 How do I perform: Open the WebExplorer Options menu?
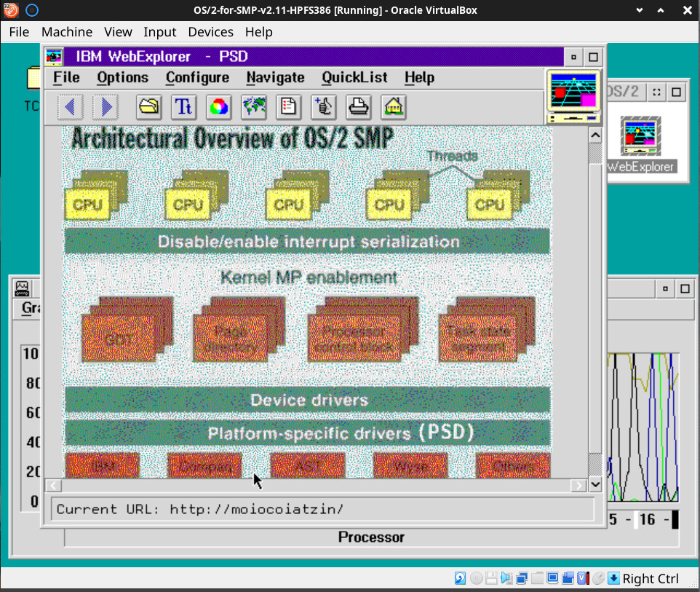click(123, 77)
